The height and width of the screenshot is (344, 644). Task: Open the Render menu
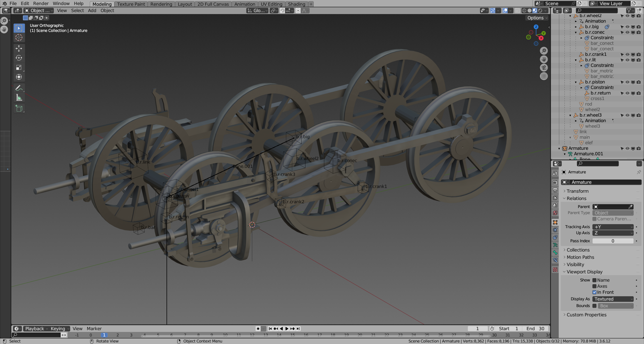tap(41, 4)
